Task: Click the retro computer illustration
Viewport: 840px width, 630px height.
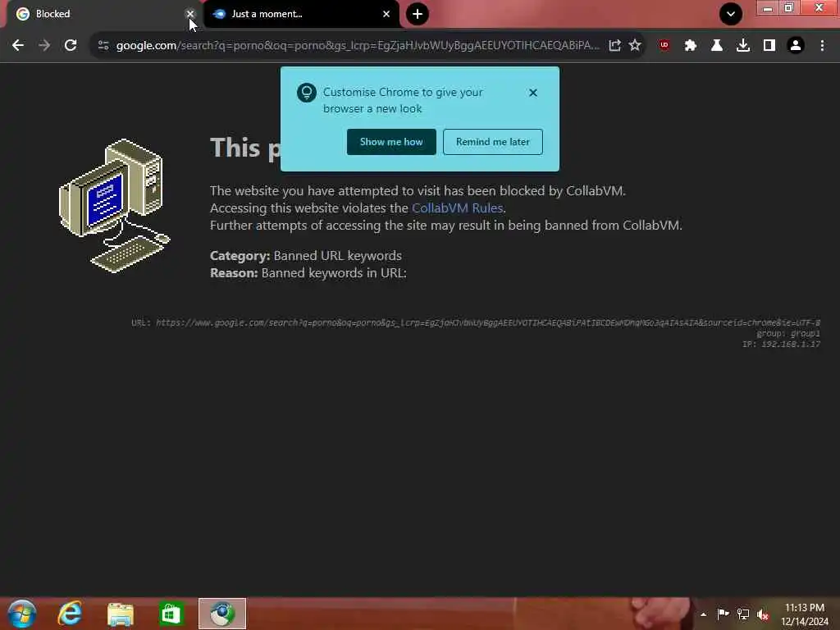Action: pos(115,206)
